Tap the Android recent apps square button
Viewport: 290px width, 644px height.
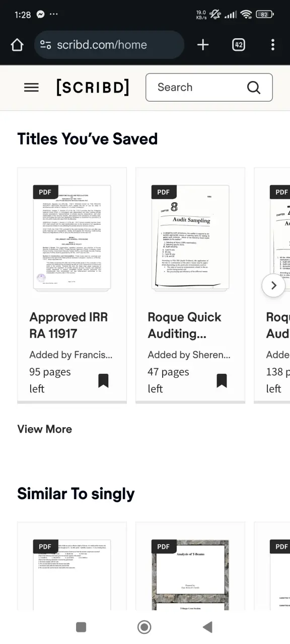pyautogui.click(x=81, y=627)
